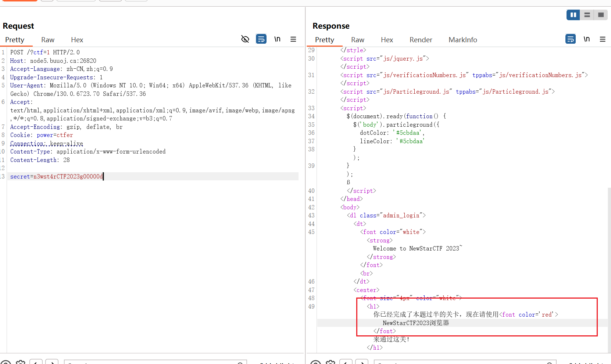Click the Content-Length: 28 header
Image resolution: width=611 pixels, height=364 pixels.
click(40, 160)
